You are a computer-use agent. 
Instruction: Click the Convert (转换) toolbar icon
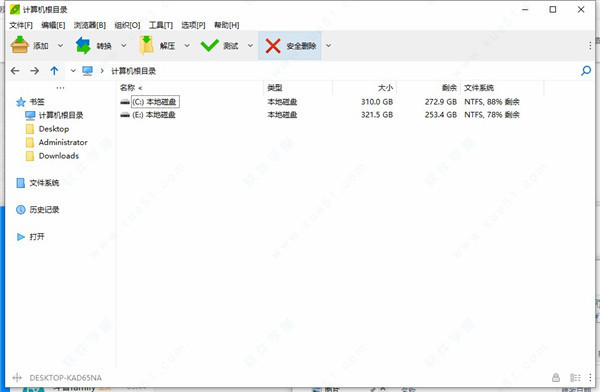[x=83, y=45]
